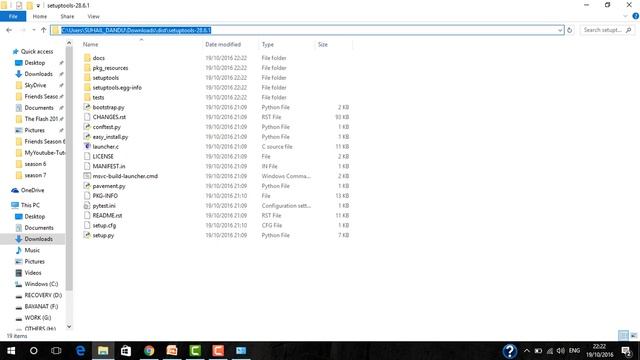Open Windows (C:) drive
The height and width of the screenshot is (360, 640).
click(41, 284)
